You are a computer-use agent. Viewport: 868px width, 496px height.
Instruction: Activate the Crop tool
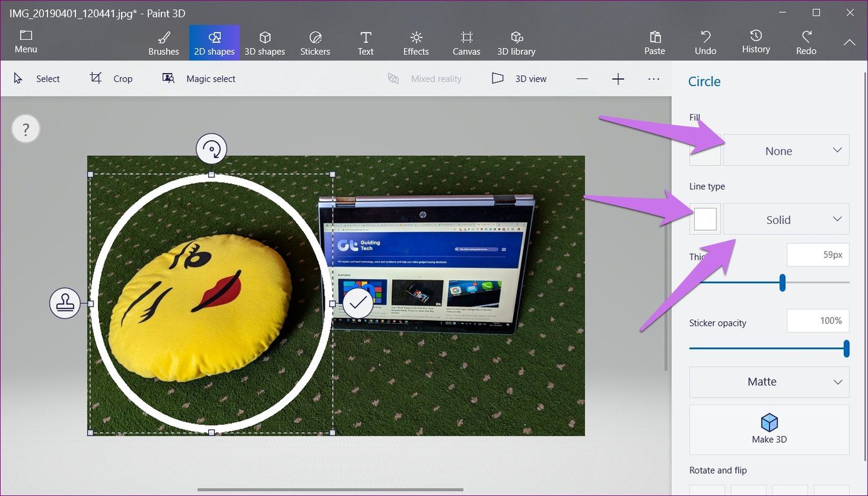pyautogui.click(x=111, y=79)
